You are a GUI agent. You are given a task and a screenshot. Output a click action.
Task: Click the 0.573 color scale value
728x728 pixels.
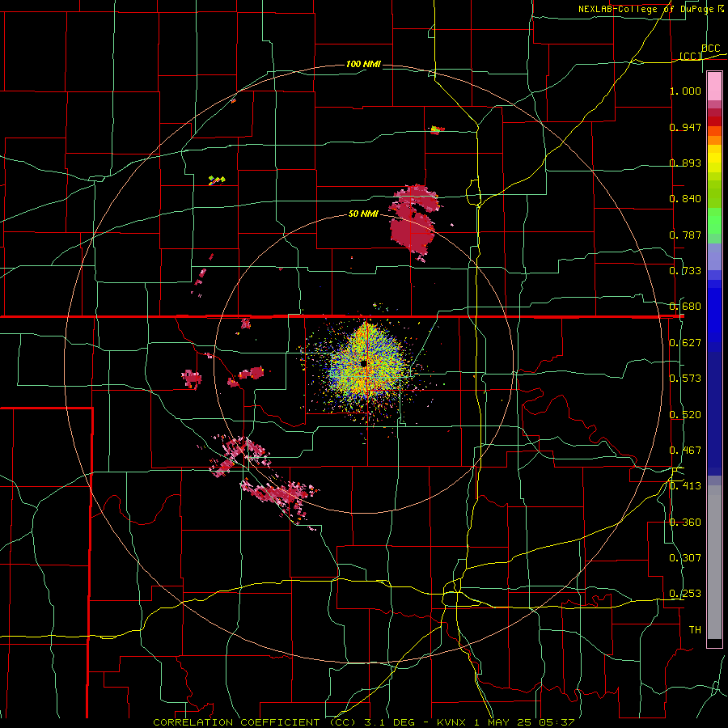685,379
